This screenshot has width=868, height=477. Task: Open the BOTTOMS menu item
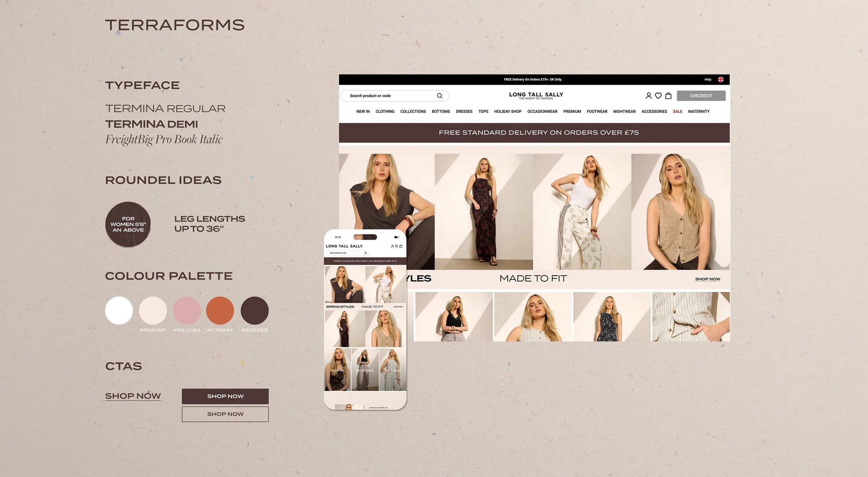pyautogui.click(x=441, y=111)
